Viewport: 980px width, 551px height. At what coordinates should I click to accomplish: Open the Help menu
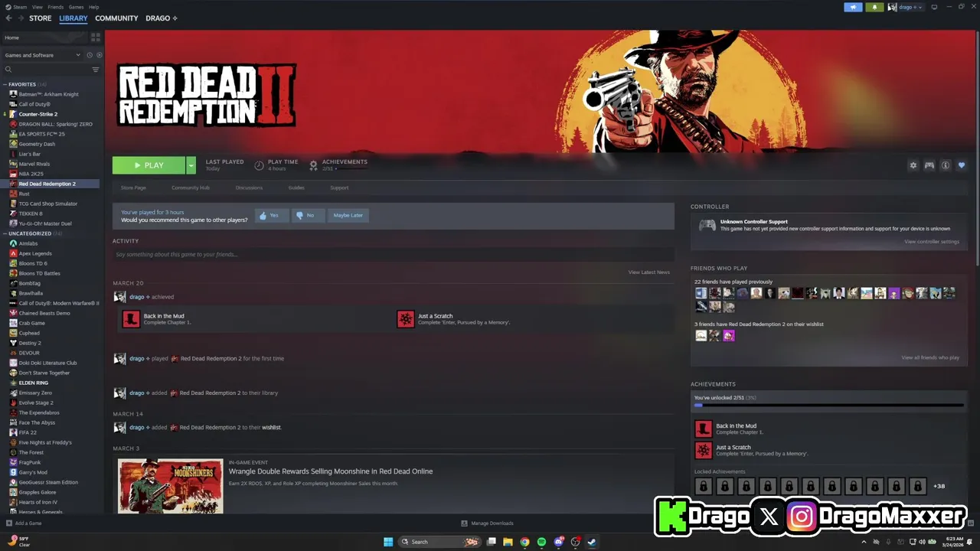(93, 7)
